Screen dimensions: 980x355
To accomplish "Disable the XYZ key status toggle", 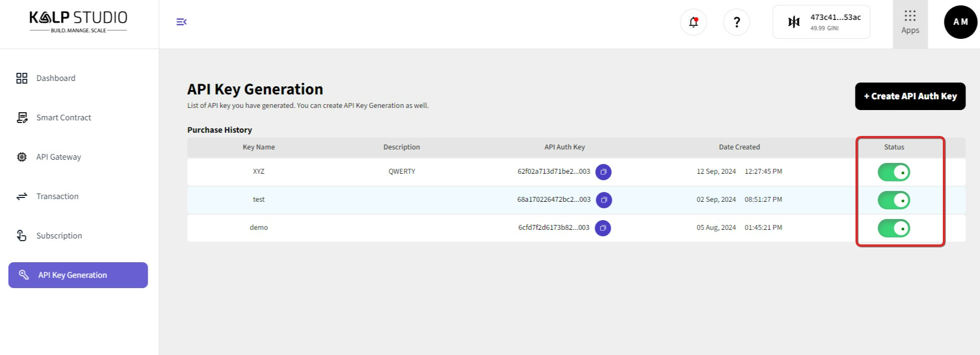I will (x=894, y=172).
